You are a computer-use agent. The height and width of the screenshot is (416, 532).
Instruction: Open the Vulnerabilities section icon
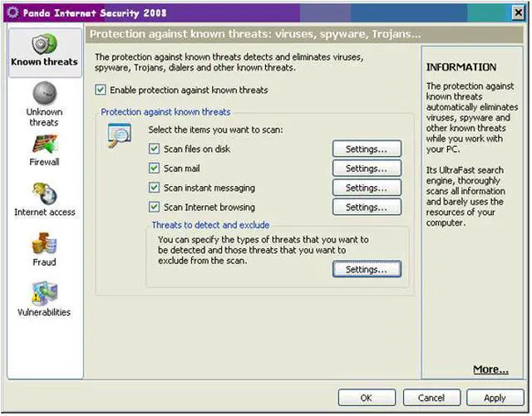coord(44,293)
